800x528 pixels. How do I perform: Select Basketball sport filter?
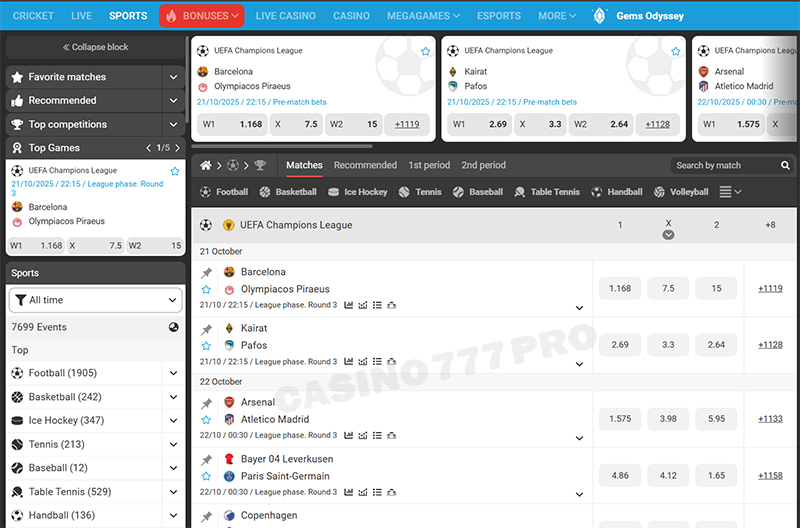point(288,192)
